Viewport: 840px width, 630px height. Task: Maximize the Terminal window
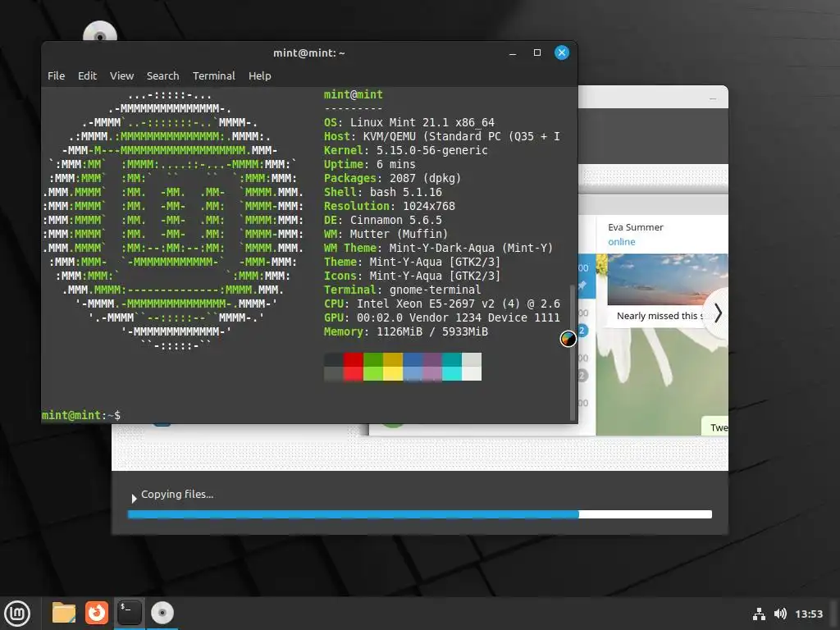click(x=536, y=52)
